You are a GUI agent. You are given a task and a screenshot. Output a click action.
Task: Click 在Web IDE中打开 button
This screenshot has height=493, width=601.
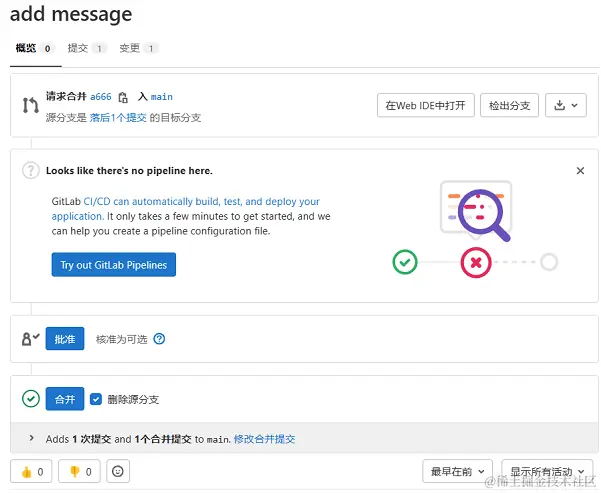[425, 105]
